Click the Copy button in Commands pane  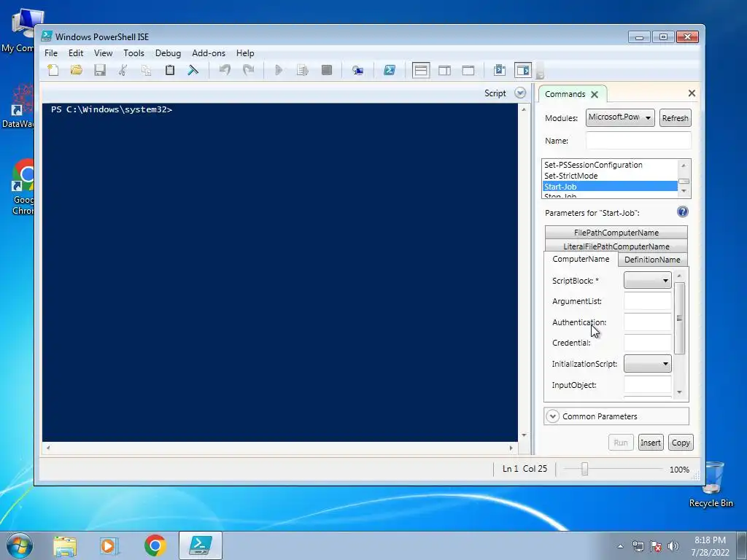(x=681, y=443)
